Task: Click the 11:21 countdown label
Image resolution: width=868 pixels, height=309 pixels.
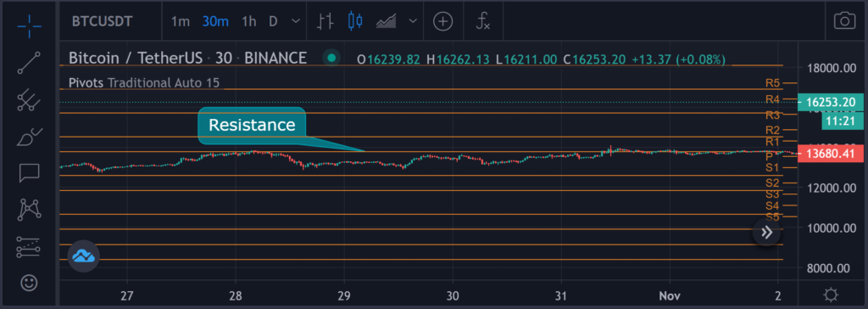Action: (x=842, y=120)
